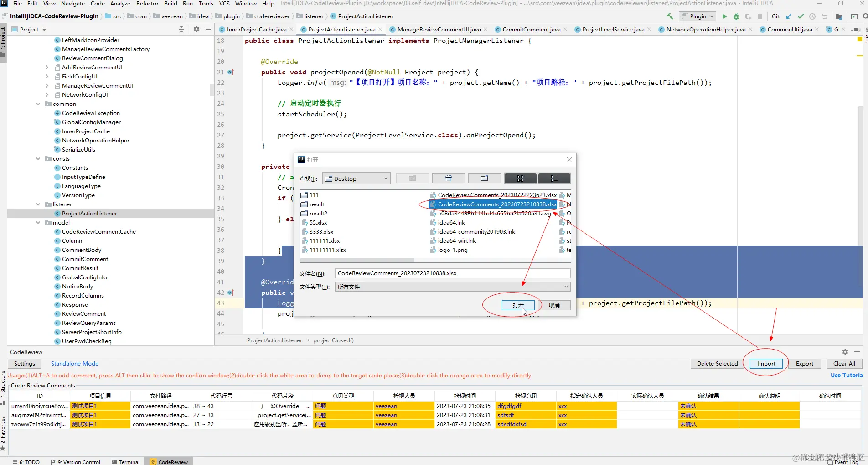Collapse the model package folder
The image size is (868, 465).
tap(38, 223)
